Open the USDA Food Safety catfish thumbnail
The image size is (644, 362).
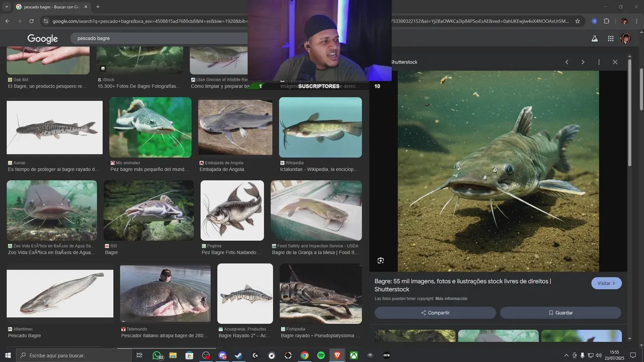(x=316, y=211)
